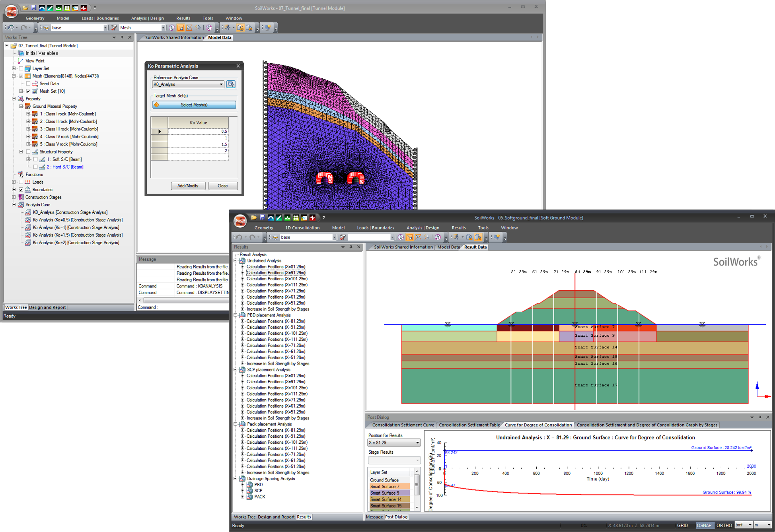The width and height of the screenshot is (775, 532).
Task: Click the layer stack icon beside base in Tunnel window
Action: 46,27
